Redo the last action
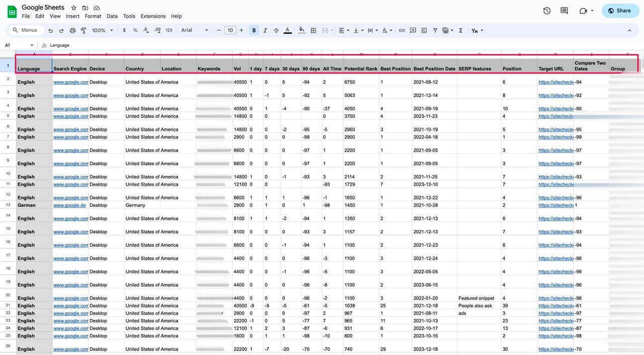Image resolution: width=644 pixels, height=355 pixels. click(61, 30)
